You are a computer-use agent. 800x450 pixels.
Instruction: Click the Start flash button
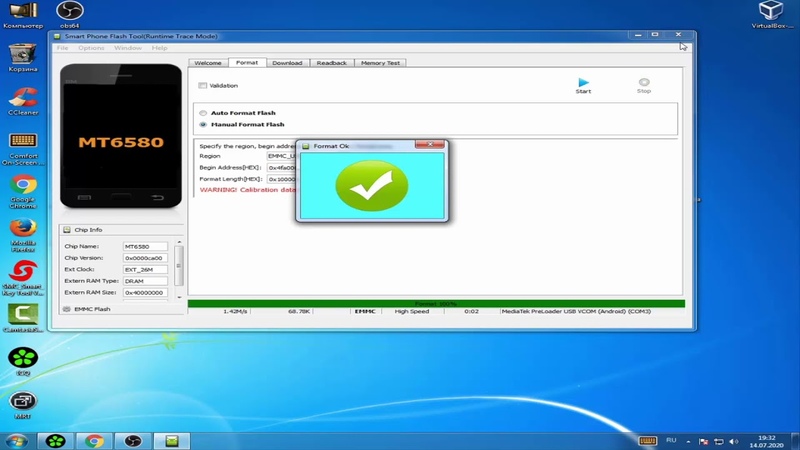tap(583, 85)
